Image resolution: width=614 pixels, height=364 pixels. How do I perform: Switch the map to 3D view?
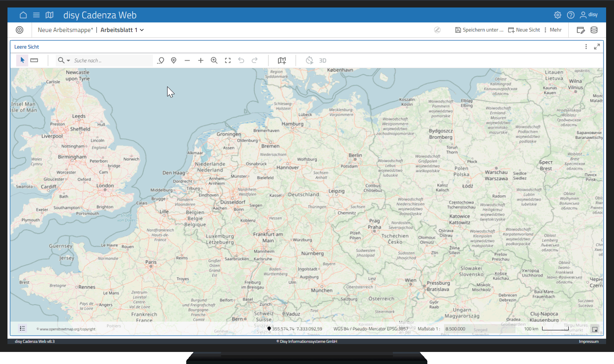pos(323,61)
